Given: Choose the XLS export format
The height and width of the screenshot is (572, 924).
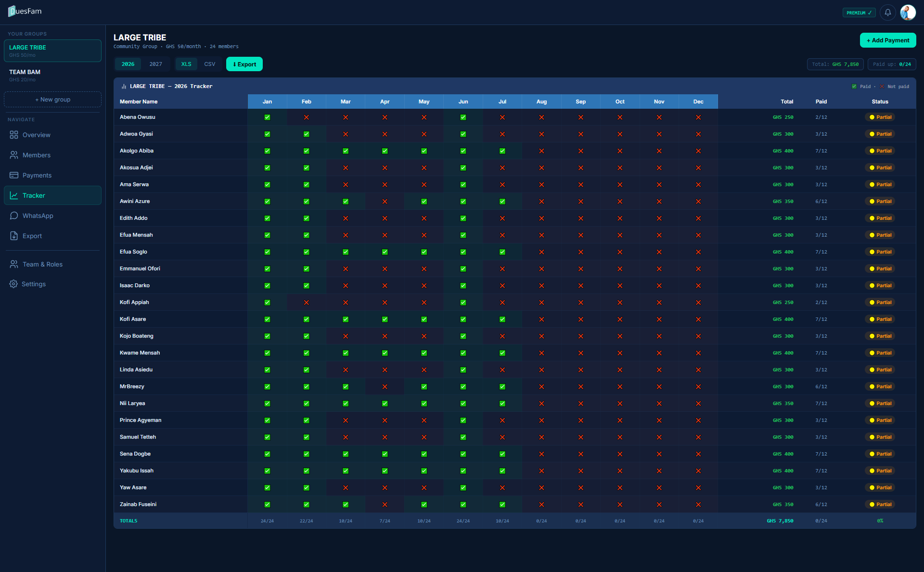Looking at the screenshot, I should tap(186, 64).
